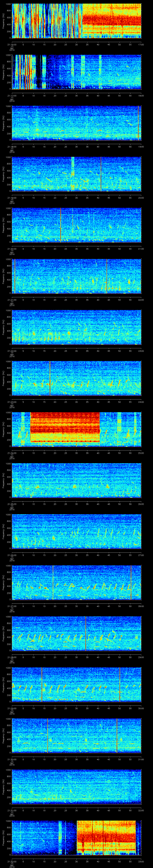The image size is (153, 868).
Task: Click red spike near end of 21:18:00 spectrogram
Action: coord(138,123)
